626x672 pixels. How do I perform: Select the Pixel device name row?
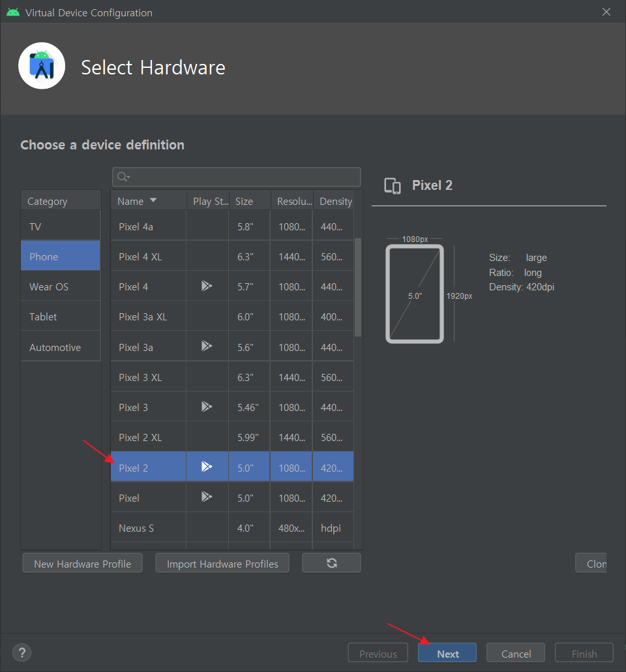pos(232,498)
